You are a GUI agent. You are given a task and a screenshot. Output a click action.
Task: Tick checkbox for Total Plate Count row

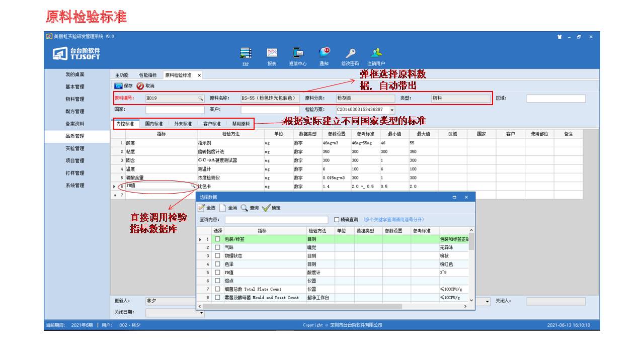217,289
